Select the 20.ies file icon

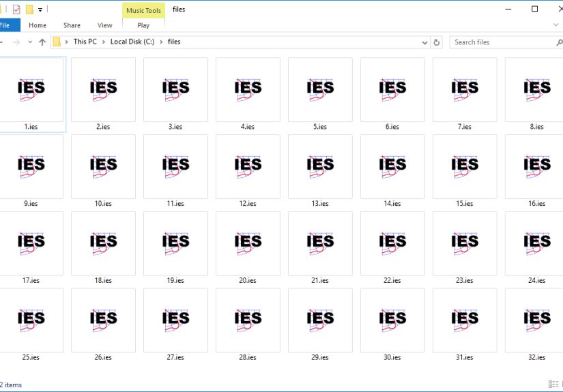[248, 243]
